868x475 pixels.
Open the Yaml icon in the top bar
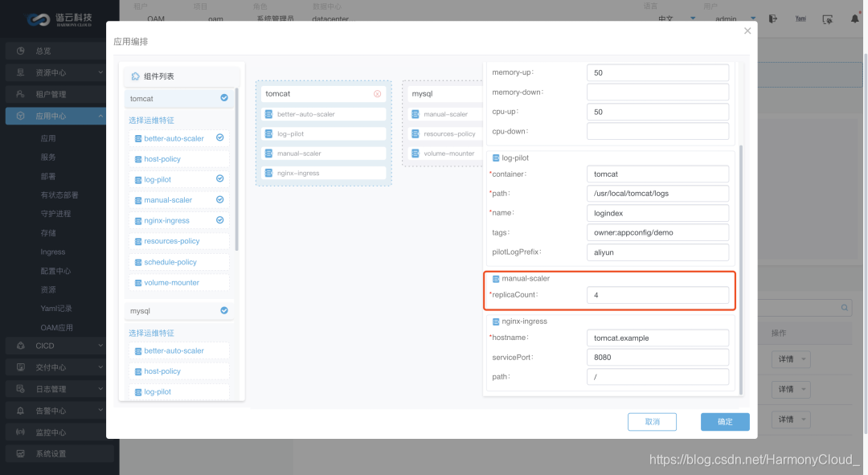(x=800, y=18)
